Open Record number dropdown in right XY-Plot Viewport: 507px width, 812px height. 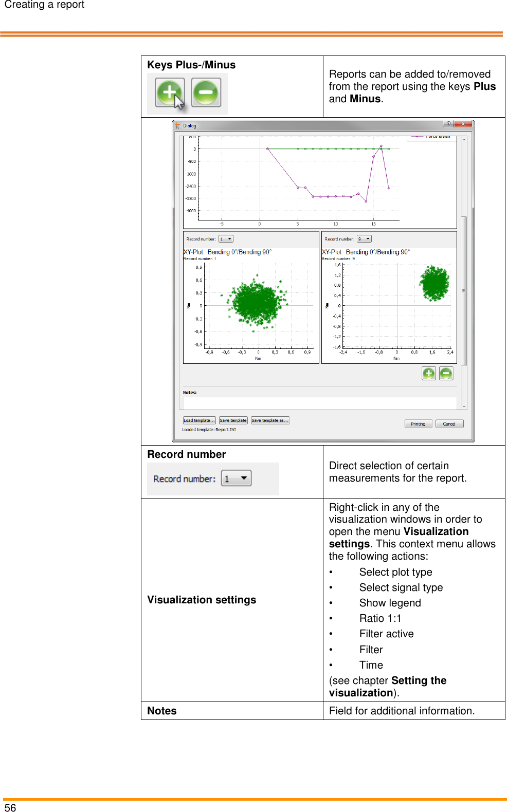coord(364,239)
